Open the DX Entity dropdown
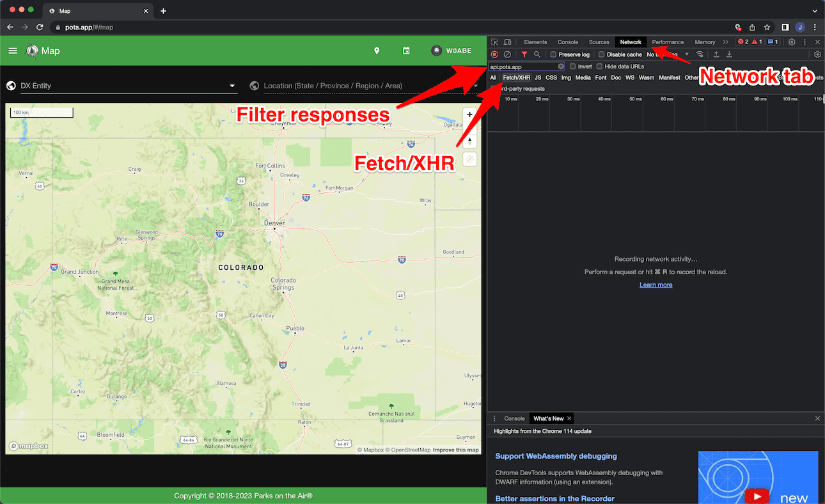Screen dimensions: 825x504 [129, 86]
